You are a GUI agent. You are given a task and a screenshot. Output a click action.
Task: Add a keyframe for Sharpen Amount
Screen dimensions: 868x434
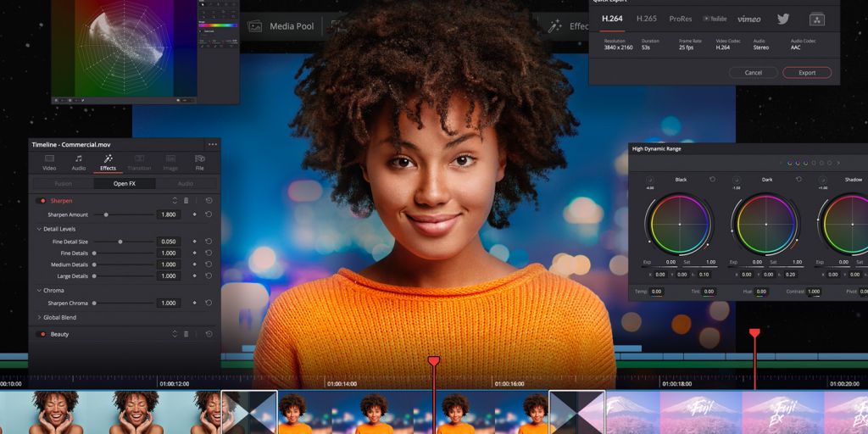tap(194, 214)
